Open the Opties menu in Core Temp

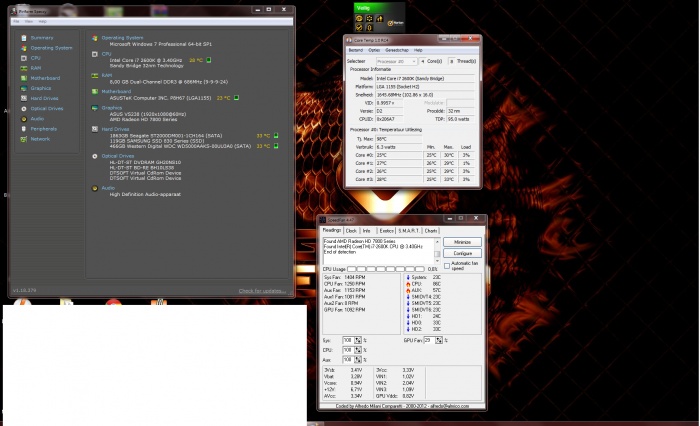374,49
